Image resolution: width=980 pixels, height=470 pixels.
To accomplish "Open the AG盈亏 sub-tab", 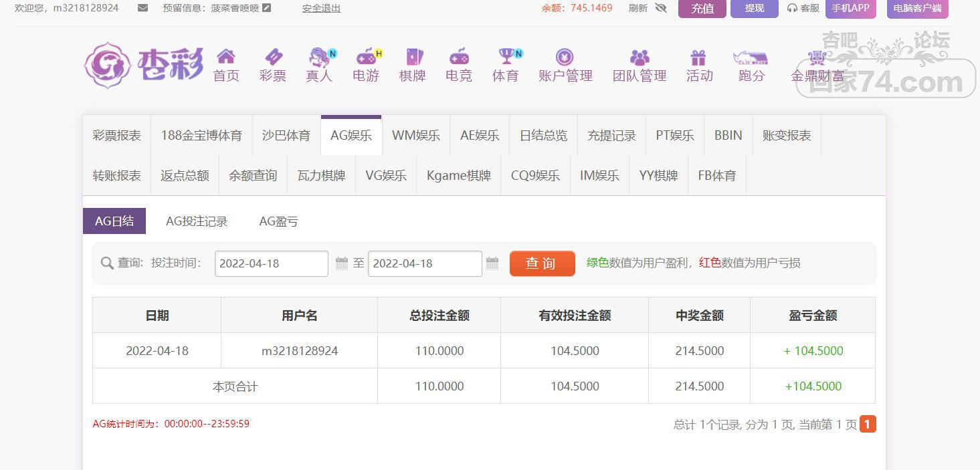I will [279, 221].
